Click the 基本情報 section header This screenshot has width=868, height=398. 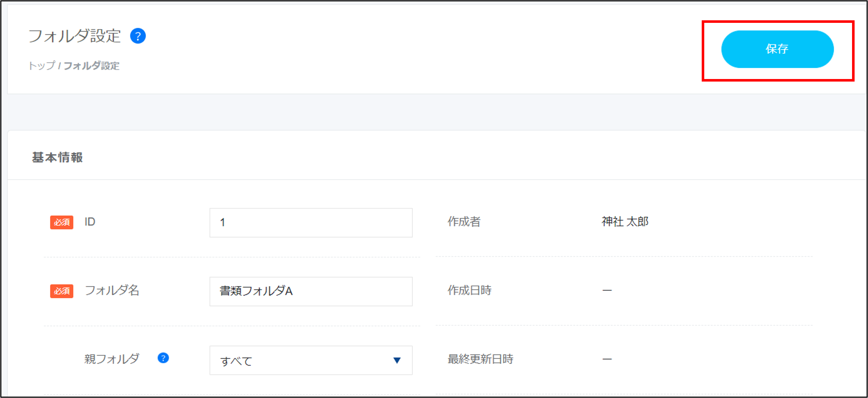(57, 157)
